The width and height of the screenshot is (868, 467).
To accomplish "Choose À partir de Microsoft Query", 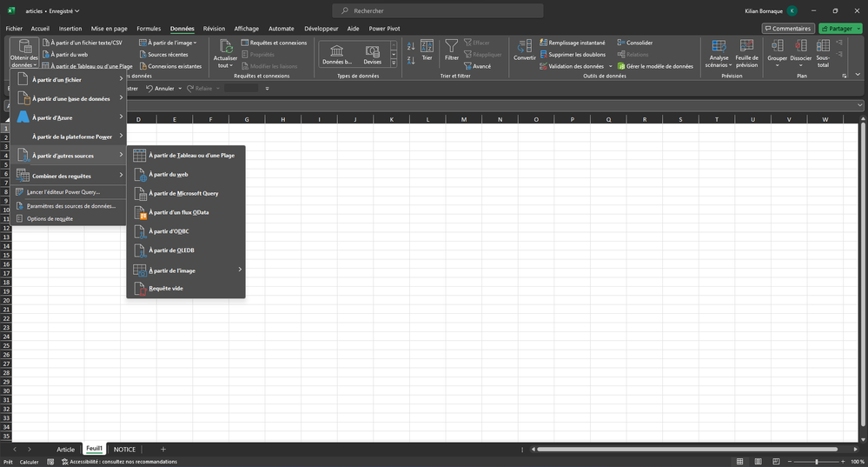I will click(186, 193).
